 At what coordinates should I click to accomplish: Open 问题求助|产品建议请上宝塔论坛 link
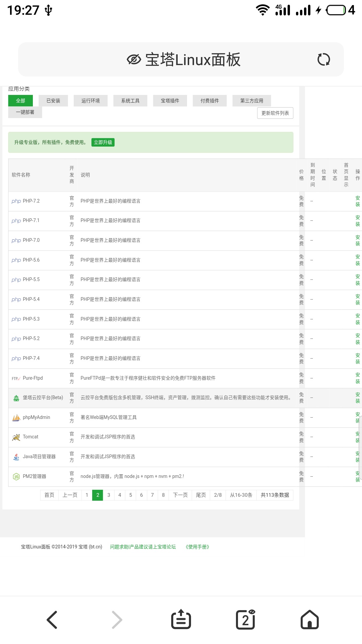coord(143,547)
